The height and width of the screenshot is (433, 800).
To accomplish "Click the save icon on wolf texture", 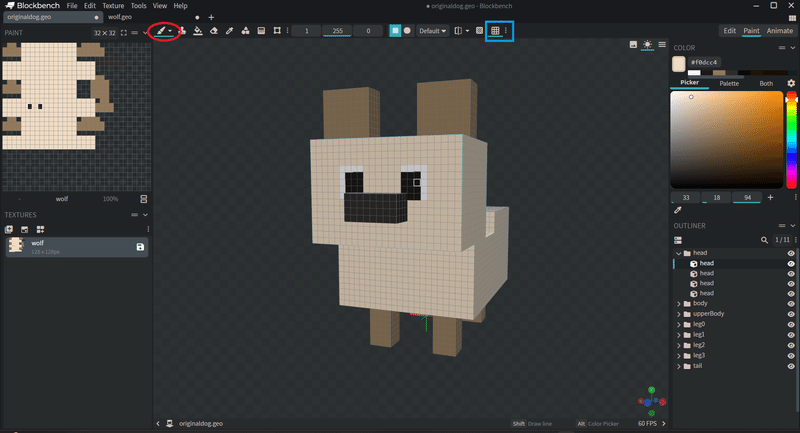I will 140,247.
